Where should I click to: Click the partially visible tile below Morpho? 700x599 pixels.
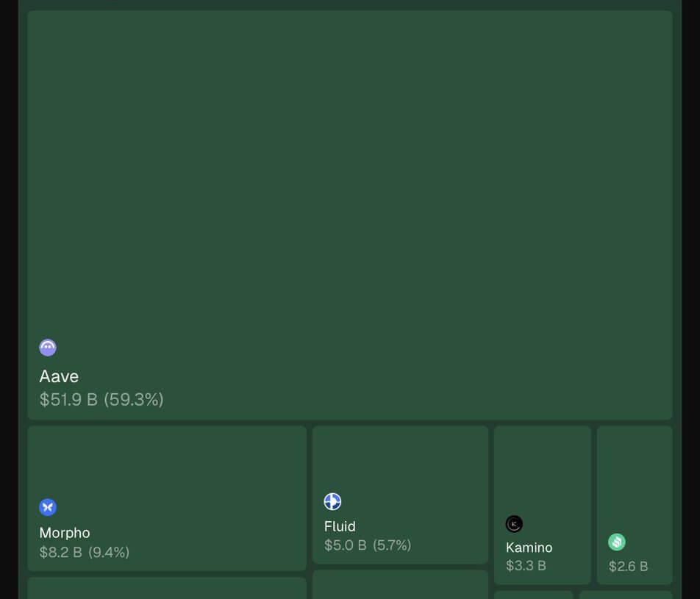pos(167,589)
